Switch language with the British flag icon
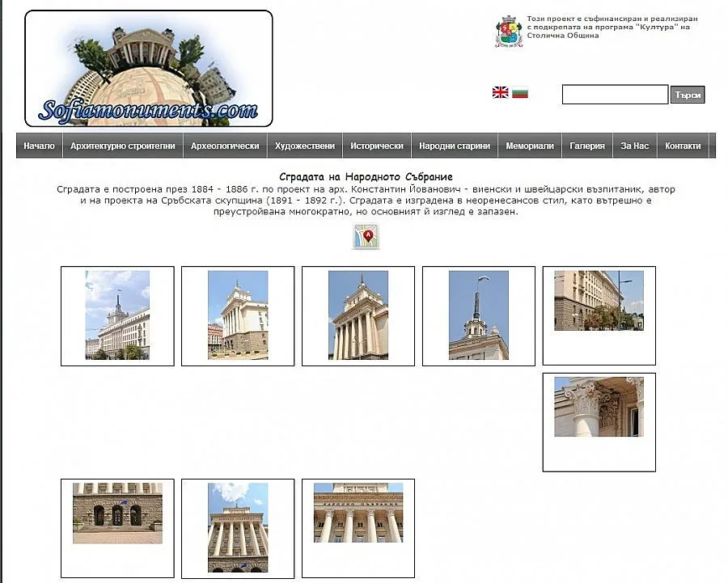 tap(500, 92)
